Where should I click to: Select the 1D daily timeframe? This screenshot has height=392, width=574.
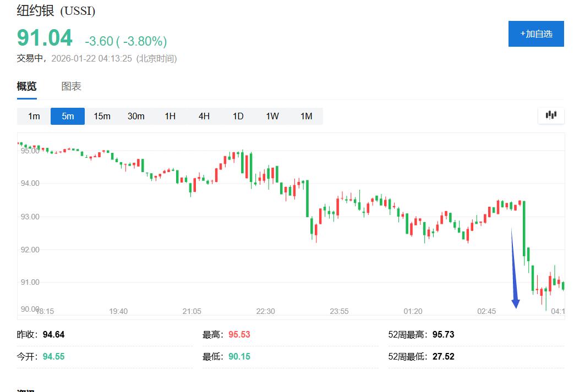238,116
